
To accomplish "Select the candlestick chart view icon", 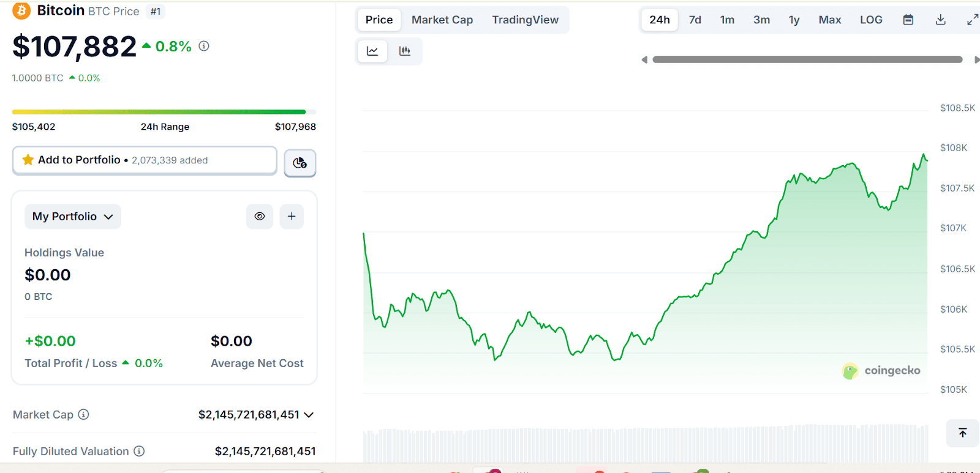I will pos(405,51).
